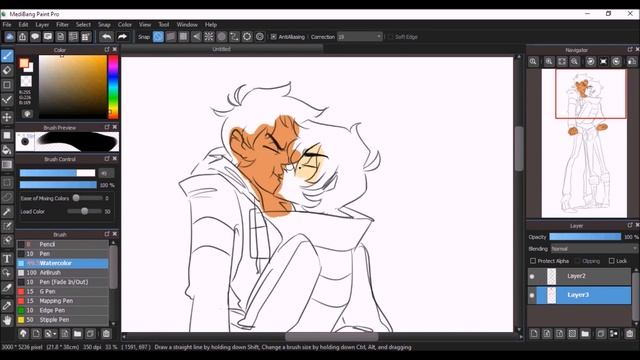Open the Layer menu
This screenshot has height=360, width=640.
pyautogui.click(x=42, y=24)
